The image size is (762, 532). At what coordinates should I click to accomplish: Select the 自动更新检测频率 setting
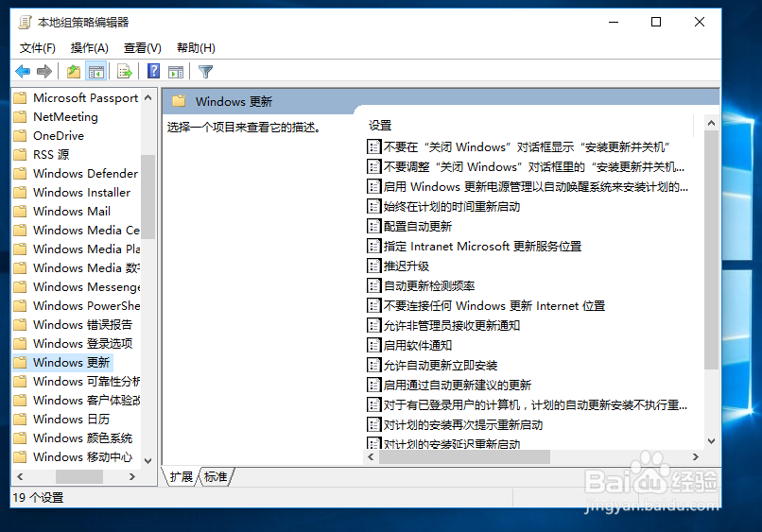pyautogui.click(x=429, y=285)
